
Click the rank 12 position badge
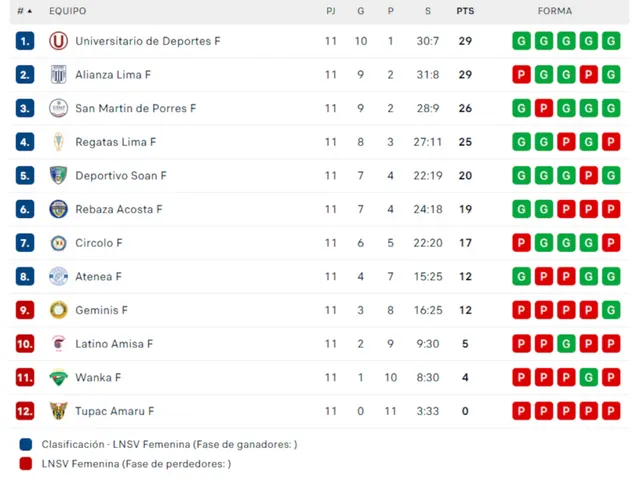(x=25, y=411)
